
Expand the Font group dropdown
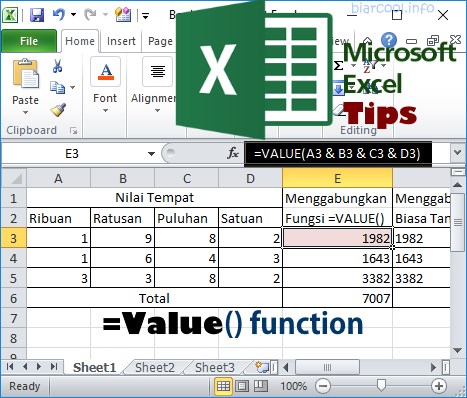point(105,110)
